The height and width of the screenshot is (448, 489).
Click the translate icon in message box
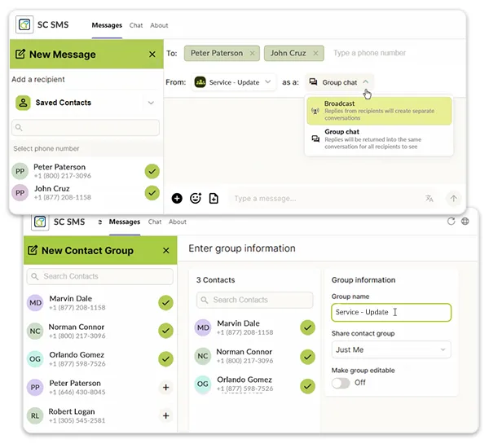point(430,198)
